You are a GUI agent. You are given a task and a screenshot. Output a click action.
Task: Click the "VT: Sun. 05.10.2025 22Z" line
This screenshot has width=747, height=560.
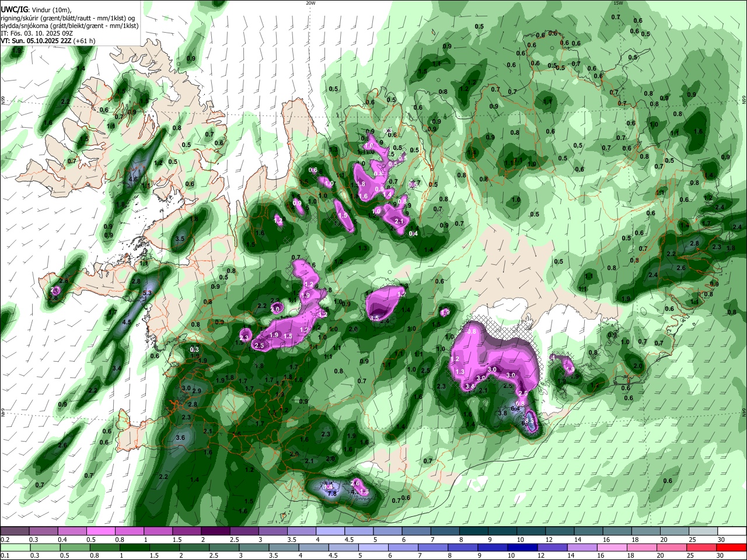[36, 41]
